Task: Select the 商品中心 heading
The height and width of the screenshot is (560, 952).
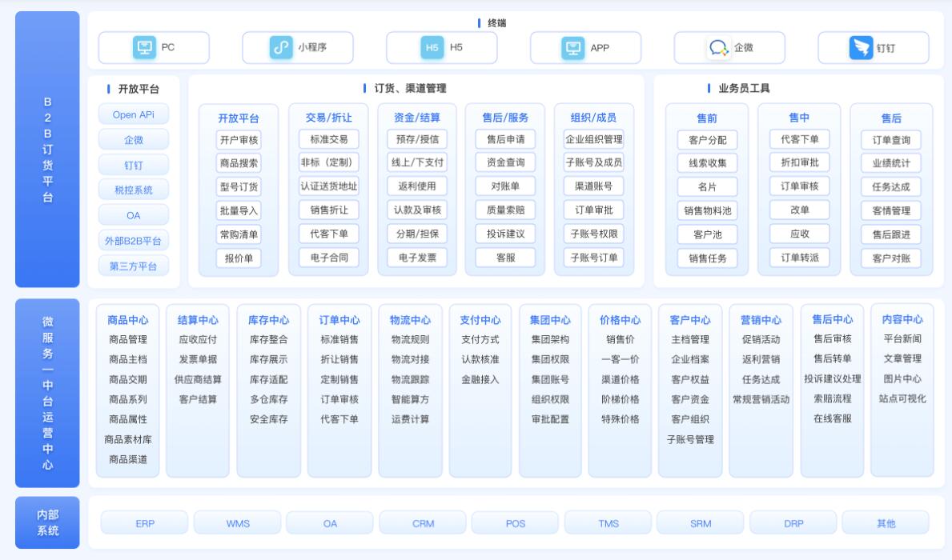Action: pyautogui.click(x=127, y=320)
